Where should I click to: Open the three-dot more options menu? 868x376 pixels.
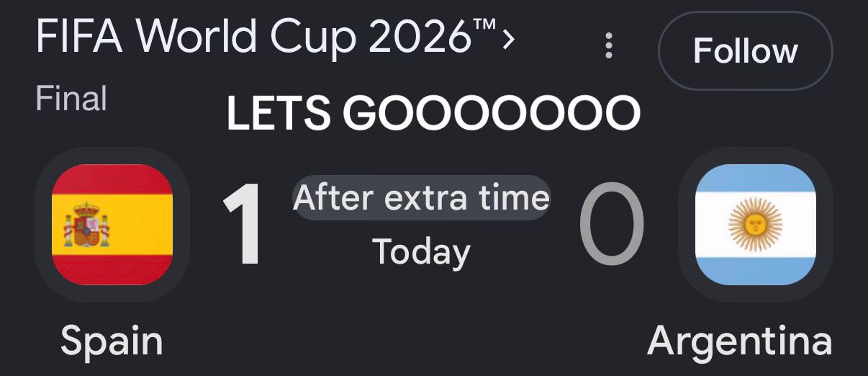(x=609, y=45)
